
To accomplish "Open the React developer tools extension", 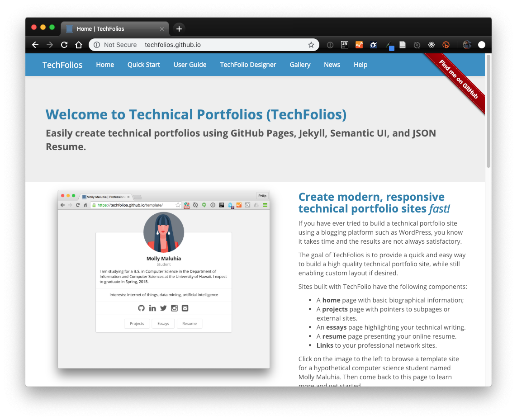I will coord(432,45).
